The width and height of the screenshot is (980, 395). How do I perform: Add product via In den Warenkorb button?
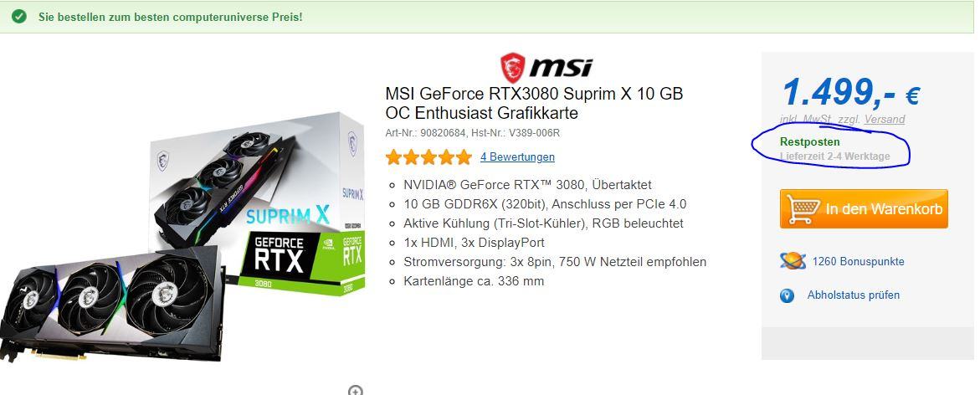[x=864, y=208]
